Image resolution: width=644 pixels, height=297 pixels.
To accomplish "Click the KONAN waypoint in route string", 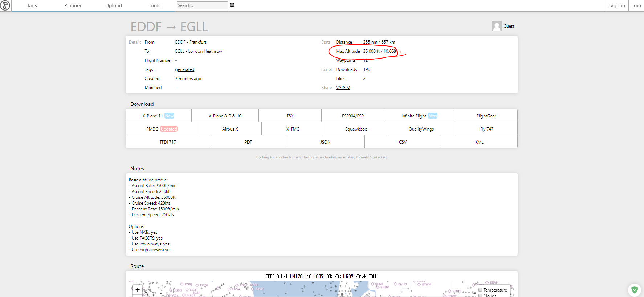I will [x=361, y=276].
